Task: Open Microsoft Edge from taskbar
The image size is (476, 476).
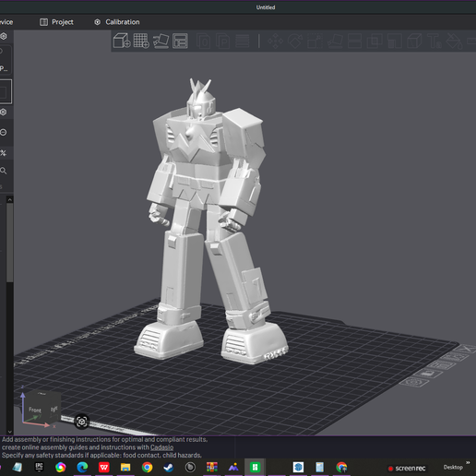Action: point(82,468)
